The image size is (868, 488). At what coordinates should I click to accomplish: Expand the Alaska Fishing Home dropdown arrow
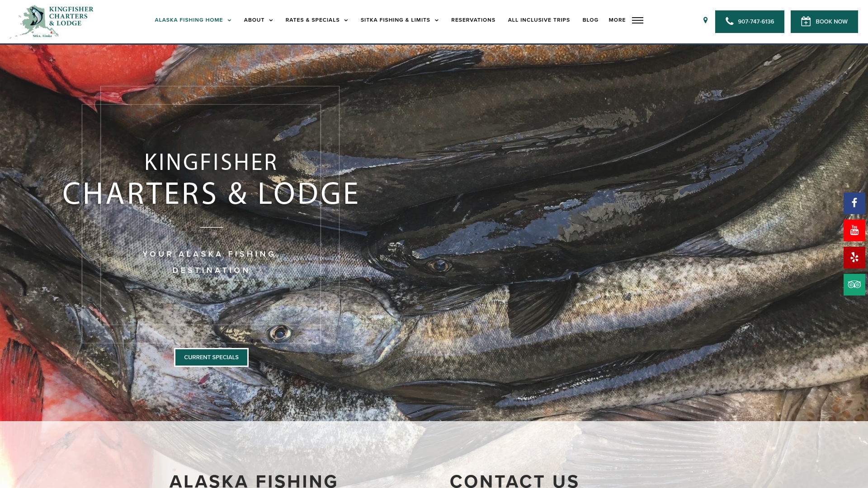[229, 20]
